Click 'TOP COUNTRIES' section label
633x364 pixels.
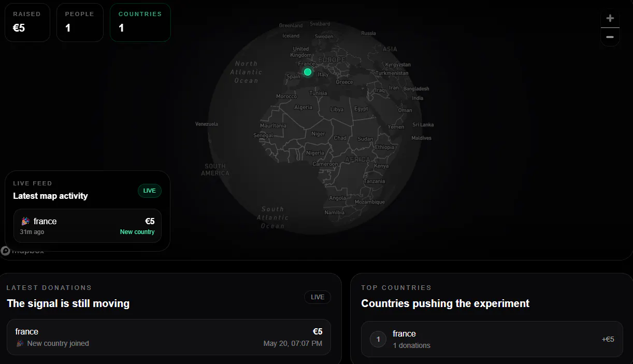click(x=396, y=287)
